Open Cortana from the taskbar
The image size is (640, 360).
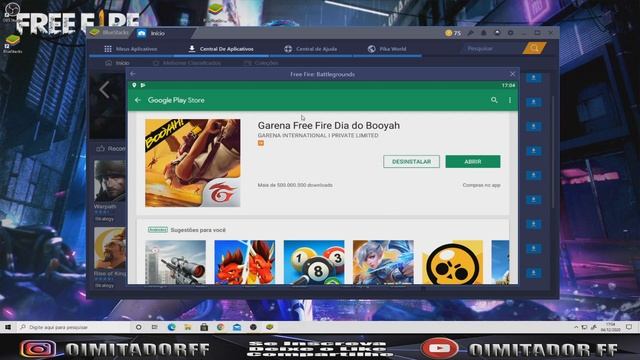pos(138,327)
